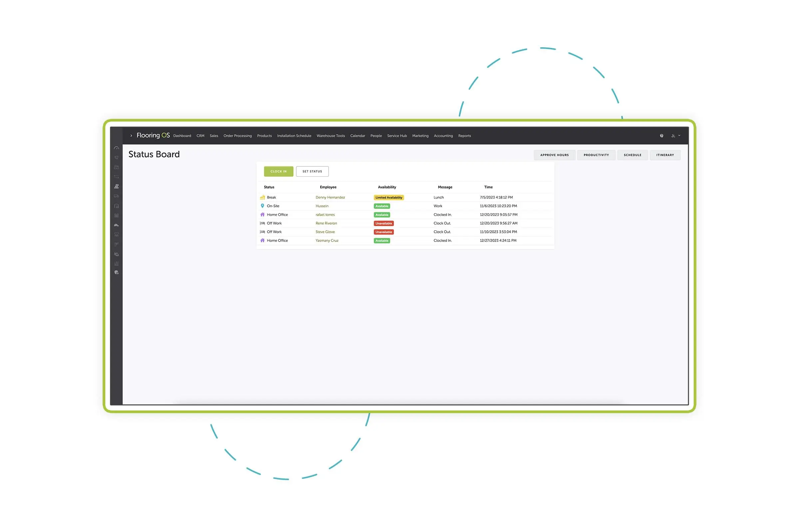The height and width of the screenshot is (532, 799).
Task: Open the People menu item
Action: [376, 135]
